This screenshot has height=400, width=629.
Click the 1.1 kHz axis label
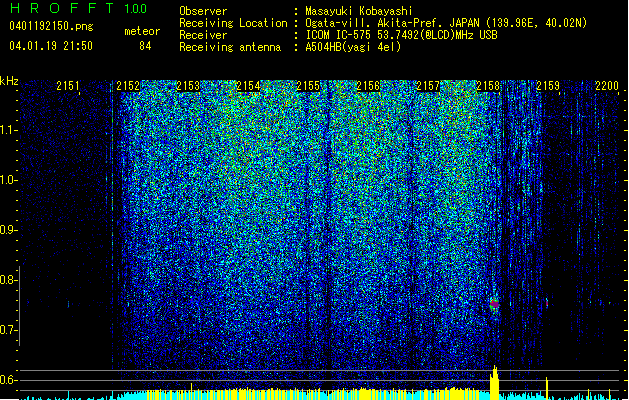(x=9, y=130)
